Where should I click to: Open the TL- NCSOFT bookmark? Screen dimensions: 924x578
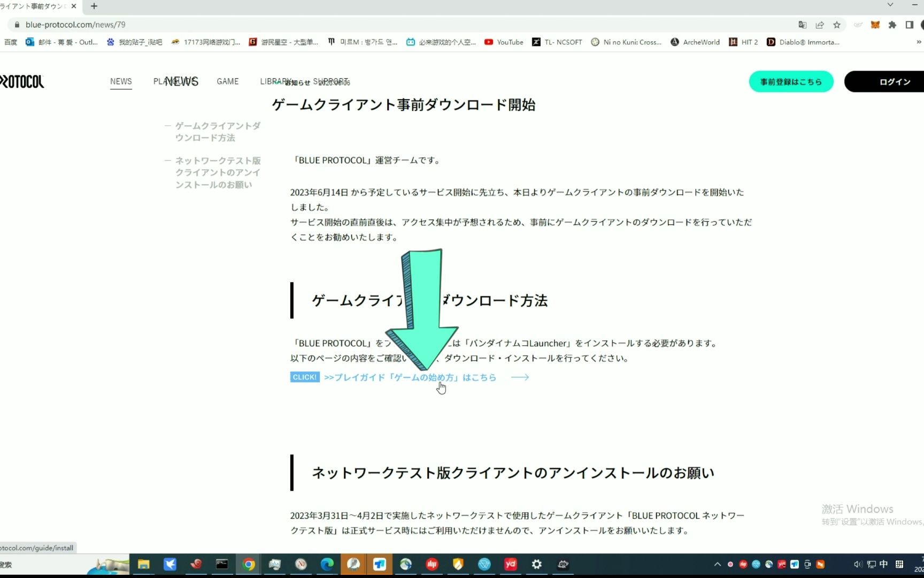coord(557,42)
